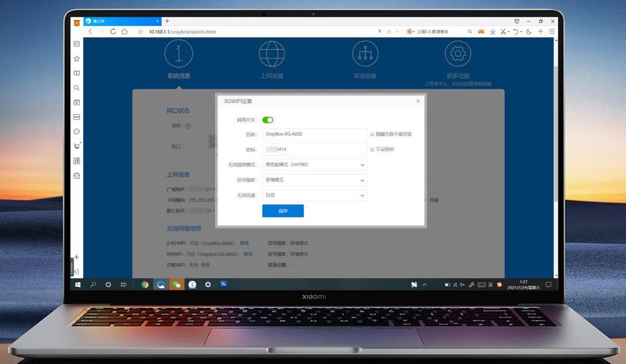Launch Chrome from the taskbar
626x364 pixels.
click(145, 285)
